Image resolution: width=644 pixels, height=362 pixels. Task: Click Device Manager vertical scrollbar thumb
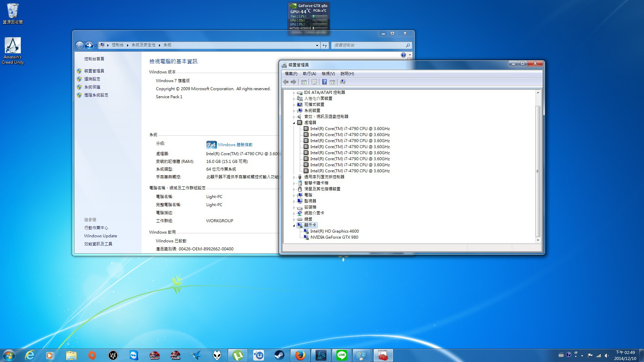[538, 171]
